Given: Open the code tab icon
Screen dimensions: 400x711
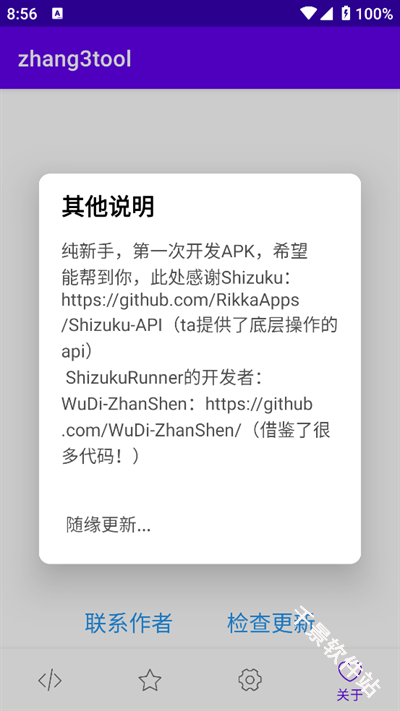Looking at the screenshot, I should coord(50,680).
